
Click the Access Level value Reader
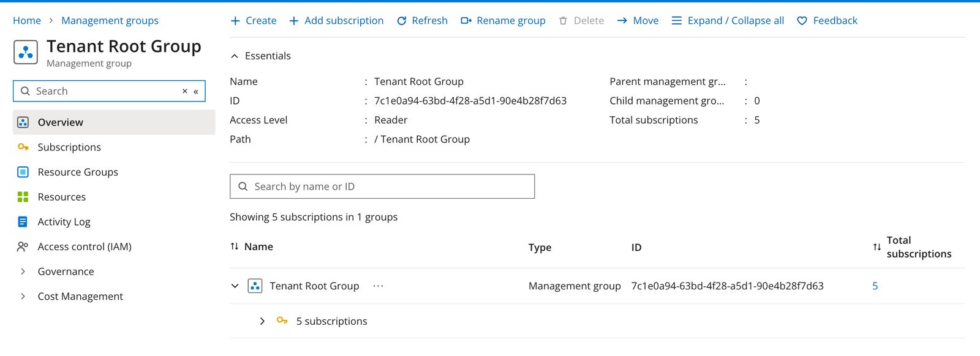pos(391,120)
